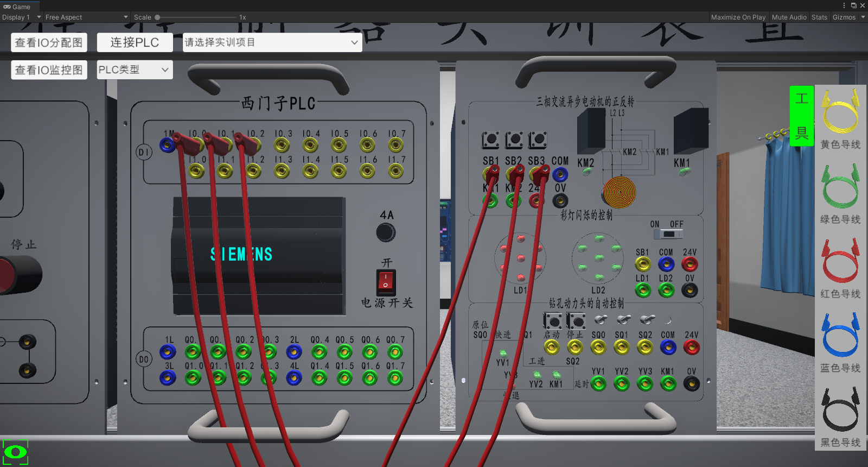Expand the Gizmos dropdown arrow
Viewport: 868px width, 467px height.
click(863, 17)
